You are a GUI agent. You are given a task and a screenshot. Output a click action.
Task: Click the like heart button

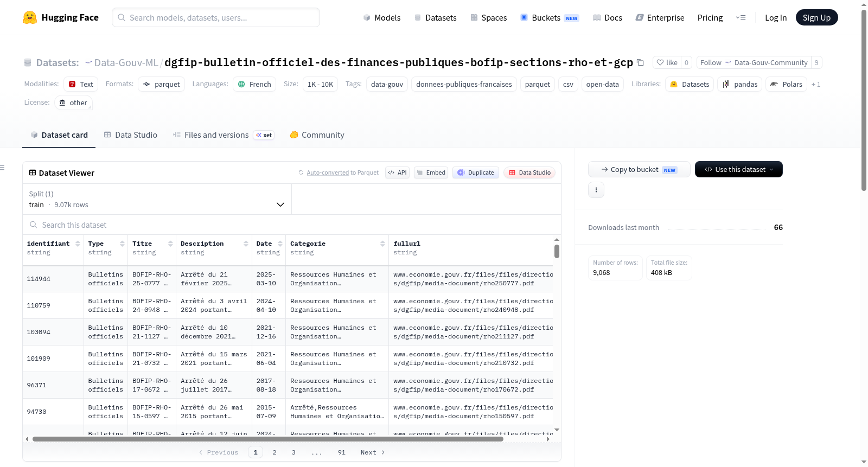pyautogui.click(x=667, y=62)
